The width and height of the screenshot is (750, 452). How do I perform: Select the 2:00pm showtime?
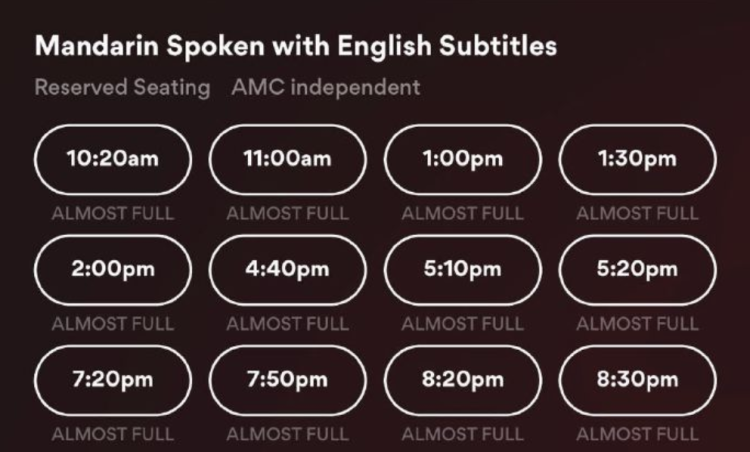pos(112,269)
